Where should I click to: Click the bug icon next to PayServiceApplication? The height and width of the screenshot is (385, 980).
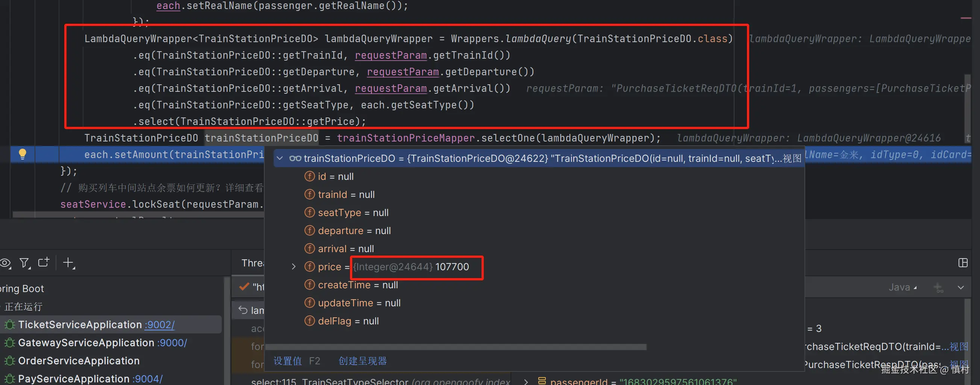(x=9, y=379)
